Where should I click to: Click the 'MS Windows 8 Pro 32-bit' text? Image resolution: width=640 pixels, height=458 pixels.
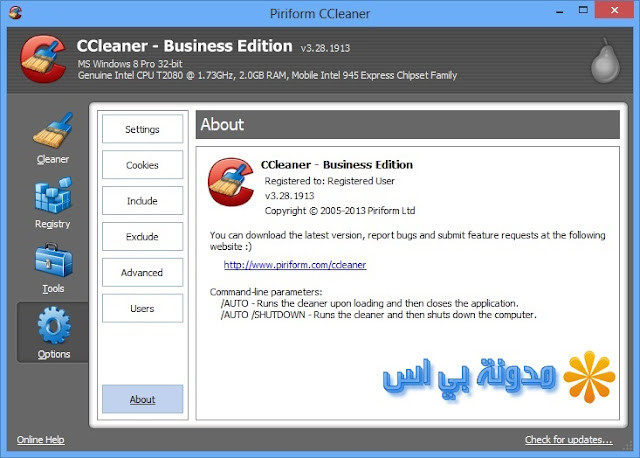tap(130, 64)
